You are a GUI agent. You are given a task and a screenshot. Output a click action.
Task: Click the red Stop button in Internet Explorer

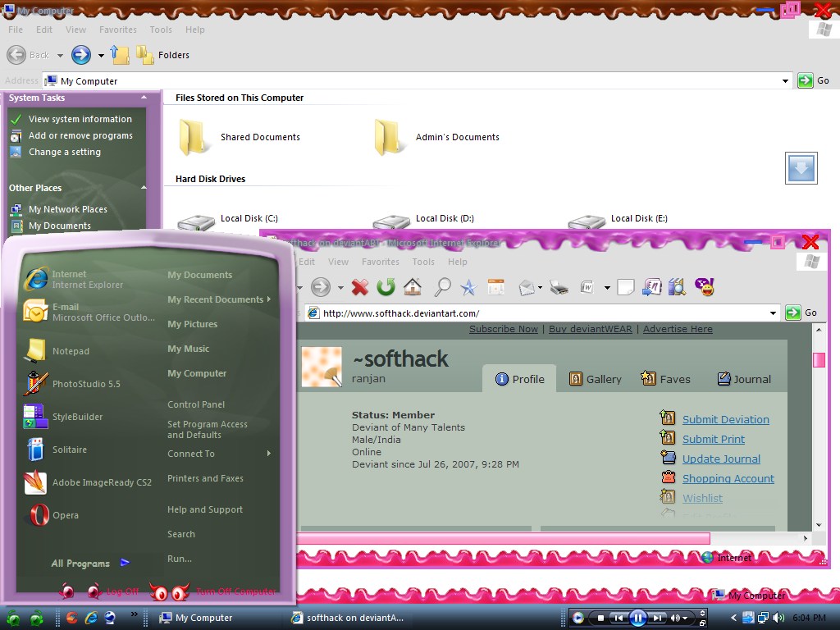click(359, 287)
